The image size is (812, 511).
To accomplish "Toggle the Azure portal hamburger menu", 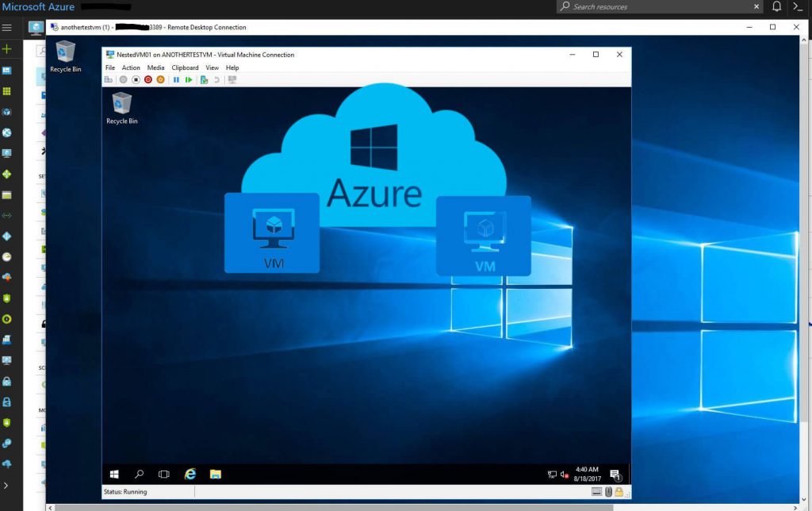I will 7,27.
